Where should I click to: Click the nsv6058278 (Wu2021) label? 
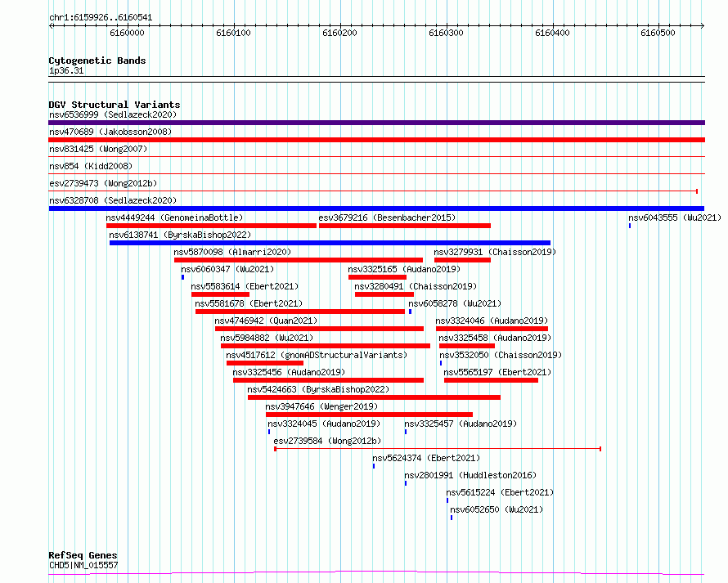click(x=455, y=303)
